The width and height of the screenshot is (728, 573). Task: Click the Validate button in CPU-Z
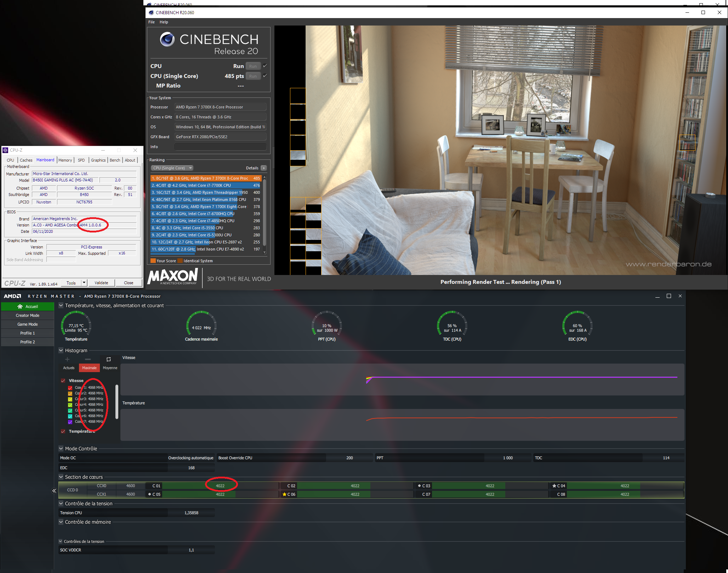(x=101, y=283)
